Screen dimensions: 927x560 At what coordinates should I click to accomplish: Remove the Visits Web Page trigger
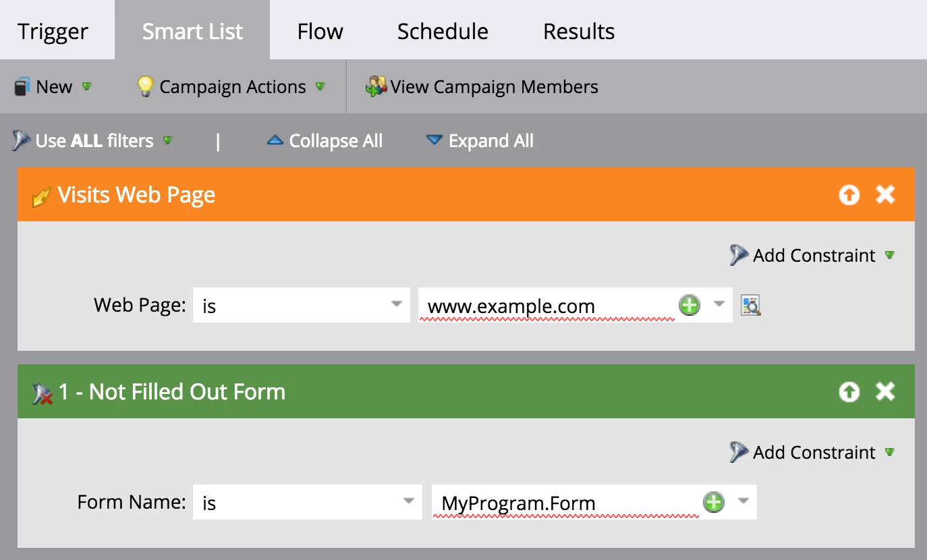tap(884, 195)
